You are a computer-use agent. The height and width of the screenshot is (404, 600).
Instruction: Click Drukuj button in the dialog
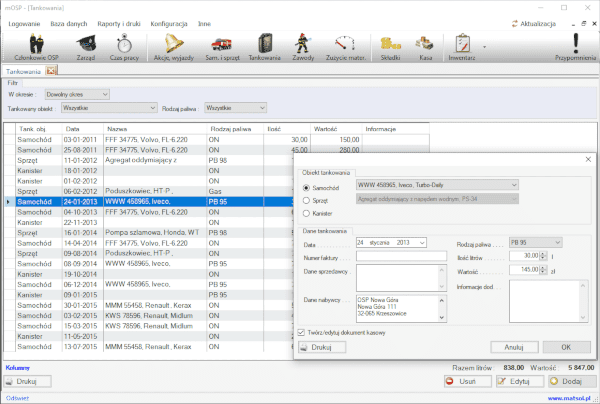tap(322, 347)
